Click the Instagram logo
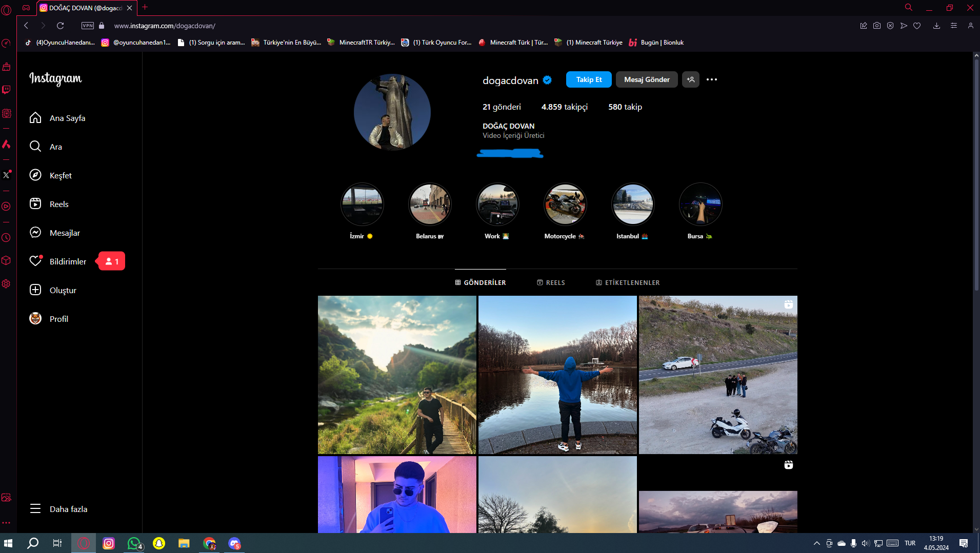980x553 pixels. (55, 78)
